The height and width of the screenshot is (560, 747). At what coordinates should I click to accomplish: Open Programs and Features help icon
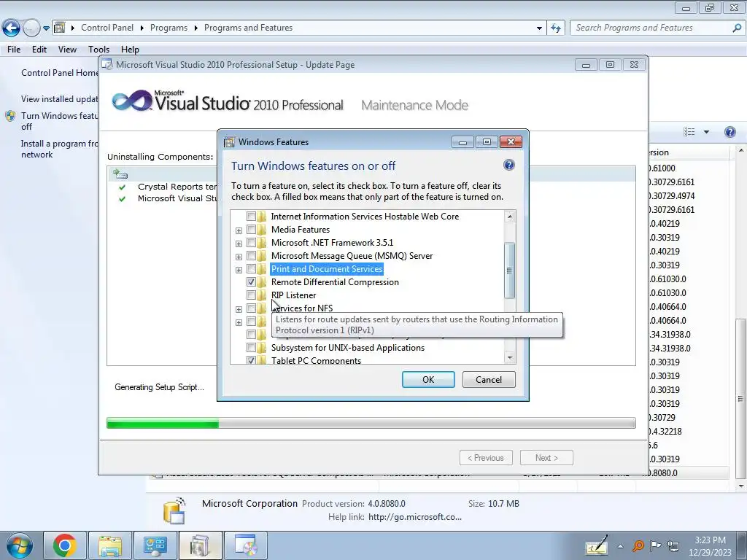[729, 132]
